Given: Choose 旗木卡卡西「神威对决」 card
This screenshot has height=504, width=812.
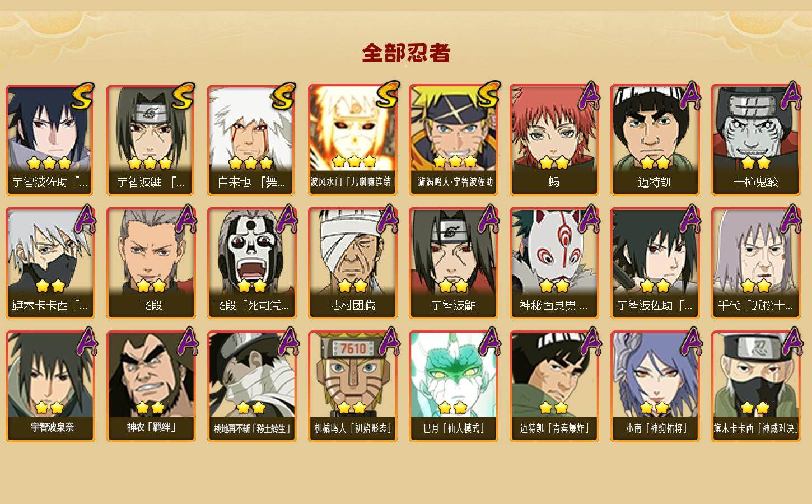Looking at the screenshot, I should [x=755, y=386].
